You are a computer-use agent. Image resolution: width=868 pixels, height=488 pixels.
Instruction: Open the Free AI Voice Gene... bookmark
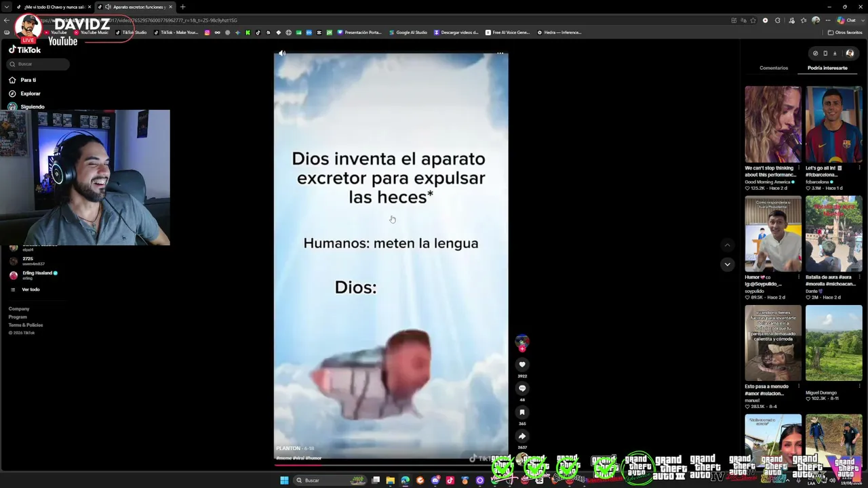tap(508, 33)
